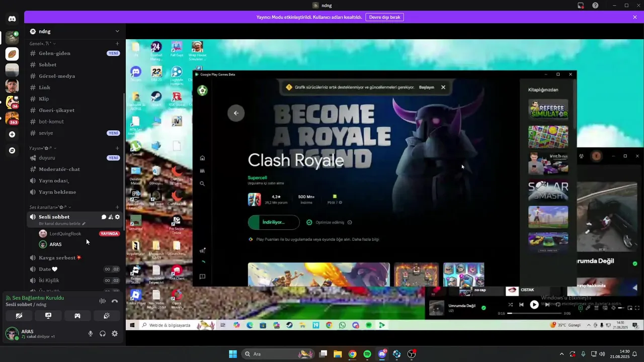Viewport: 644px width, 362px height.
Task: Start an activity with gamepad button
Action: (77, 316)
